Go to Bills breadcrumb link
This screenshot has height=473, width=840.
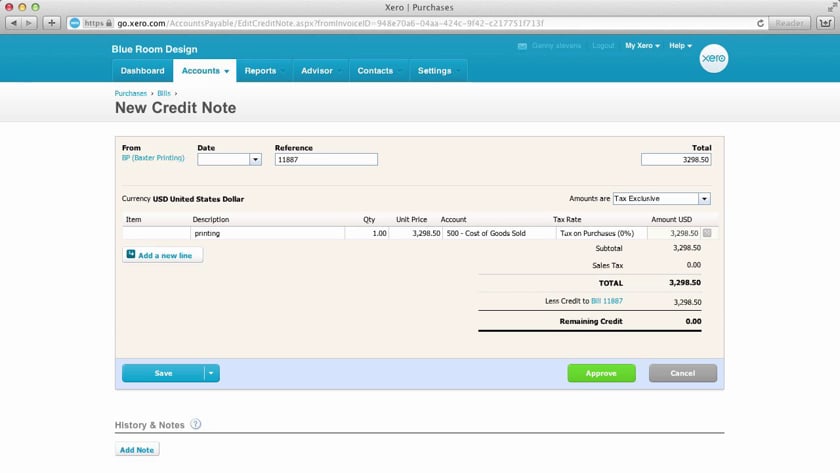[x=163, y=93]
